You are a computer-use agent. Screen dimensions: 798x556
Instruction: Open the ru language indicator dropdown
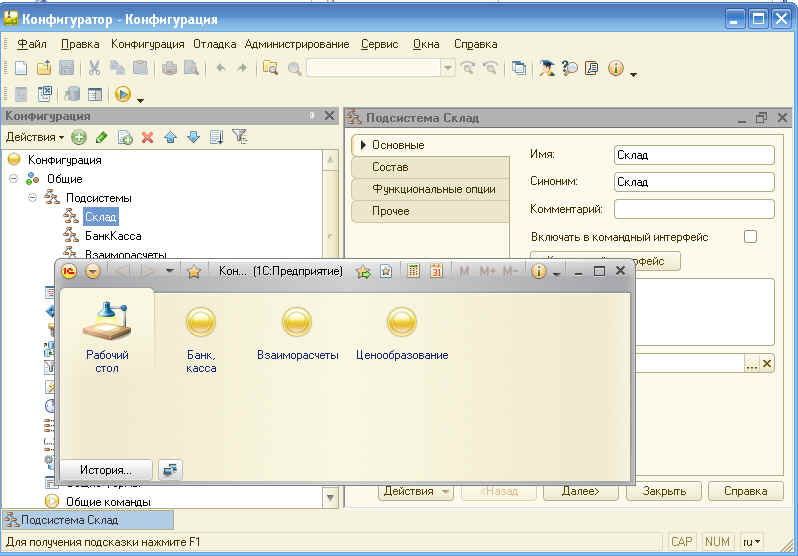(x=752, y=542)
